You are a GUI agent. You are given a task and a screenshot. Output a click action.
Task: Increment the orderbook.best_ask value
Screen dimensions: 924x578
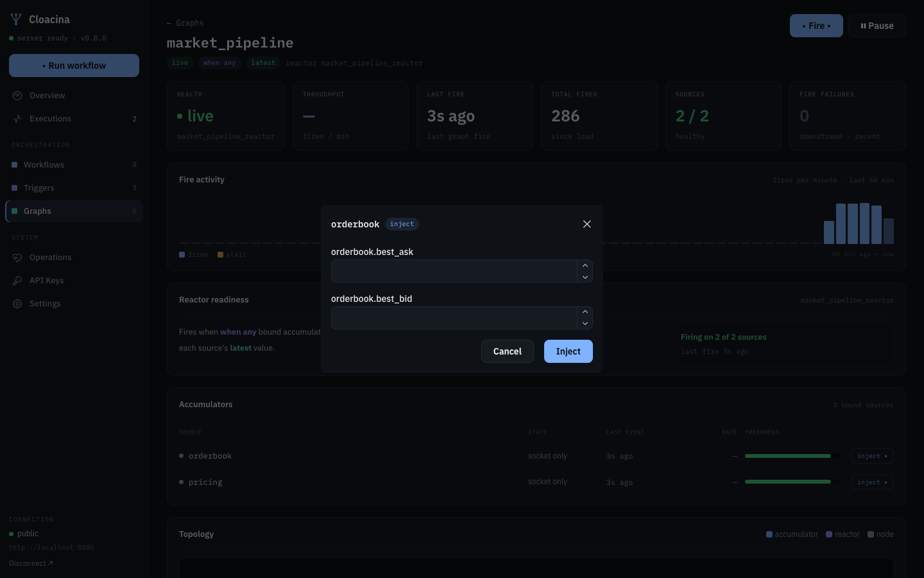(585, 265)
